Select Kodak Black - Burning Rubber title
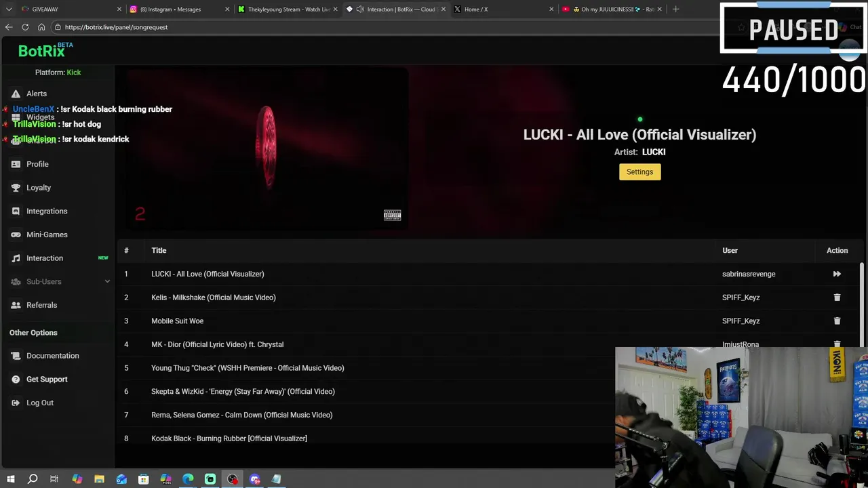 coord(229,439)
